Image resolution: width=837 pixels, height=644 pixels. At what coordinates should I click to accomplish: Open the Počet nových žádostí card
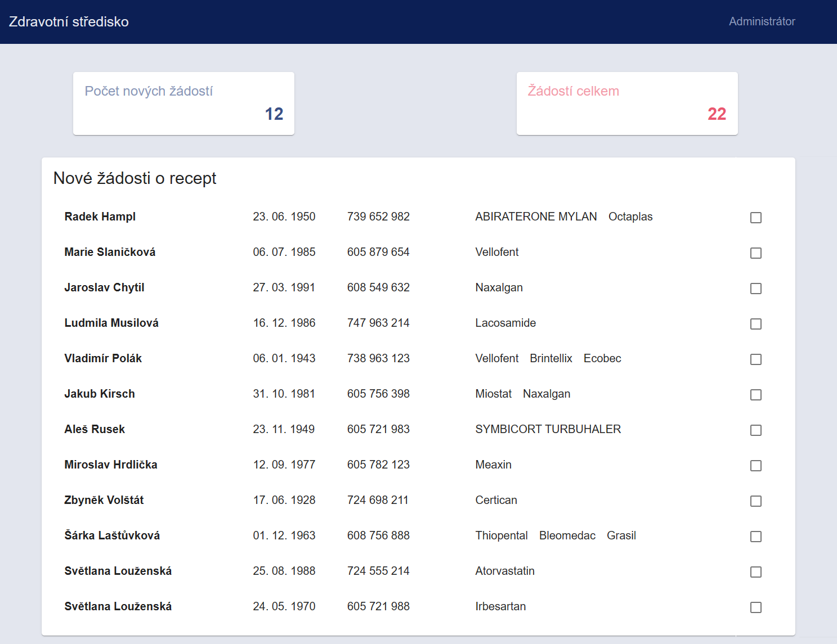[x=183, y=103]
